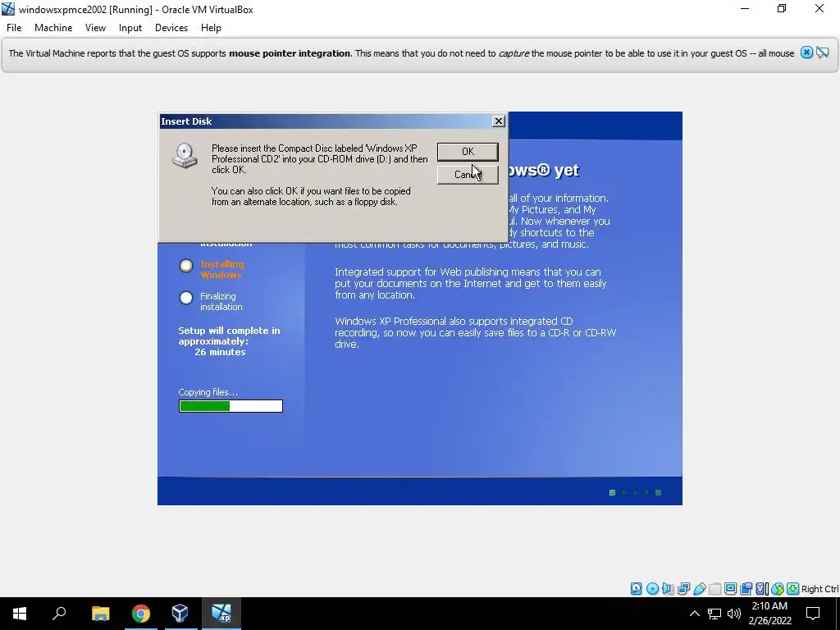Click the recording status icon

(746, 589)
